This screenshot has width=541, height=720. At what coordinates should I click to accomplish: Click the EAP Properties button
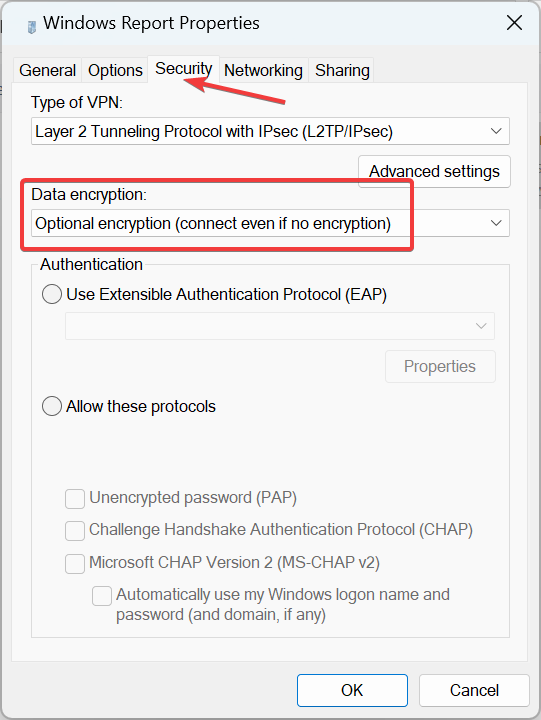(x=440, y=366)
